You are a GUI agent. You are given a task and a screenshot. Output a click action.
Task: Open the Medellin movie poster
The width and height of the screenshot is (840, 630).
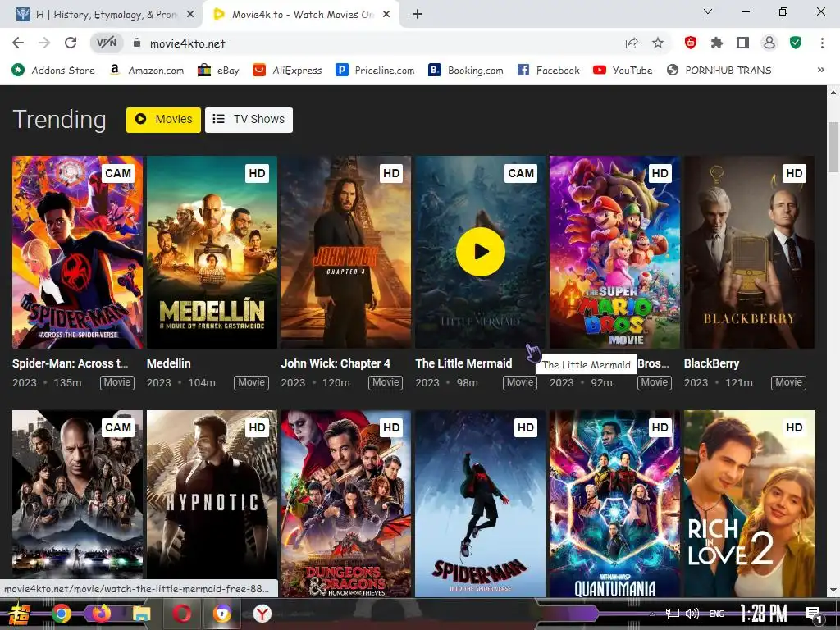[x=212, y=253]
